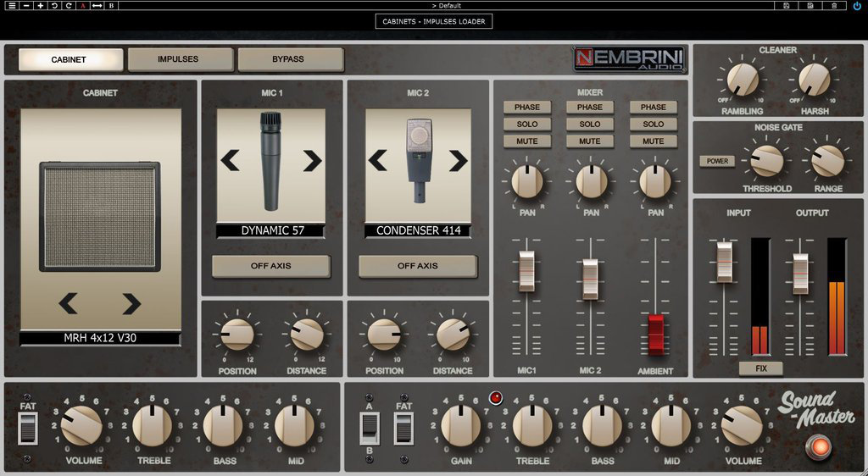The width and height of the screenshot is (868, 476).
Task: Click the MIC 2 volume fader handle
Action: point(590,280)
